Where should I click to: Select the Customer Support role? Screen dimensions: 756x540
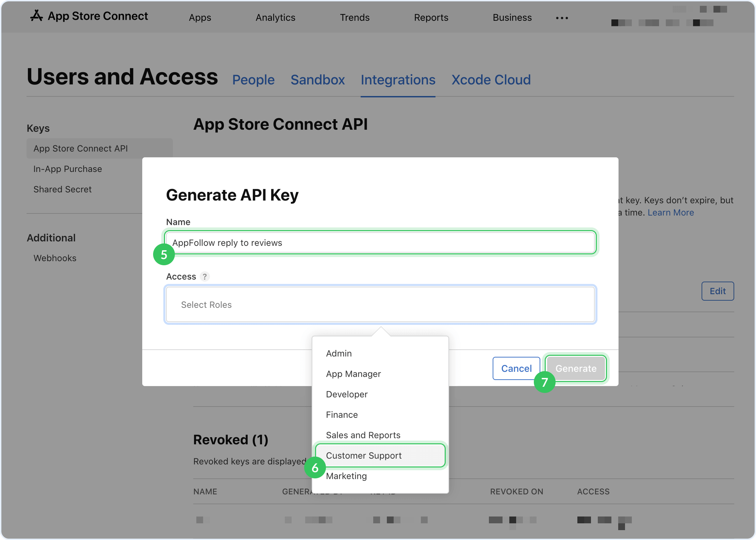point(364,455)
